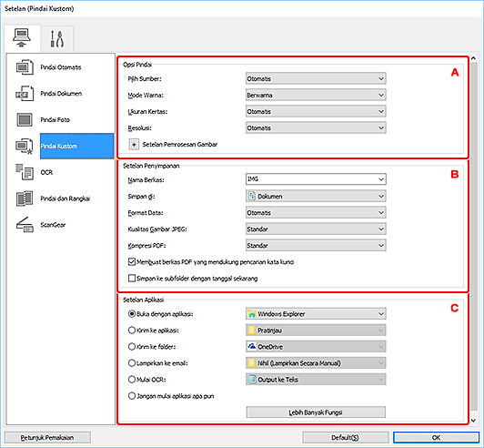
Task: Click the Pindai Foto picture icon
Action: (25, 120)
